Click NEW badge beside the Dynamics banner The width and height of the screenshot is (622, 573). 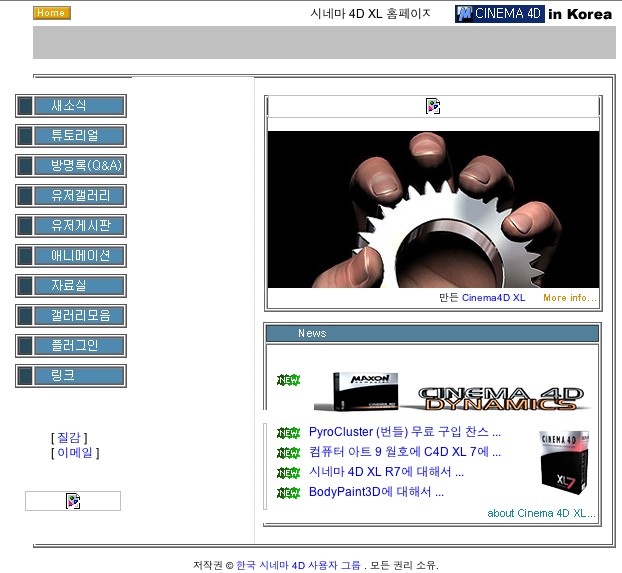pyautogui.click(x=288, y=380)
